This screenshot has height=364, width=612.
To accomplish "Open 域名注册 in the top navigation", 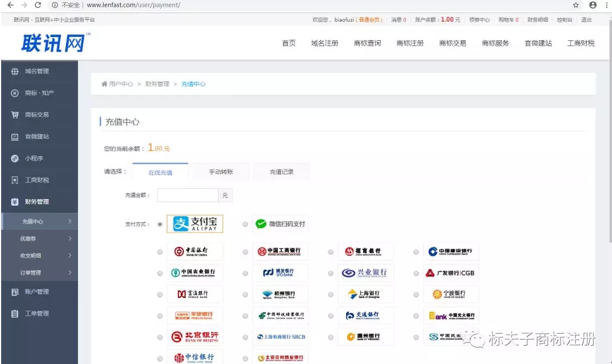I will click(x=325, y=43).
